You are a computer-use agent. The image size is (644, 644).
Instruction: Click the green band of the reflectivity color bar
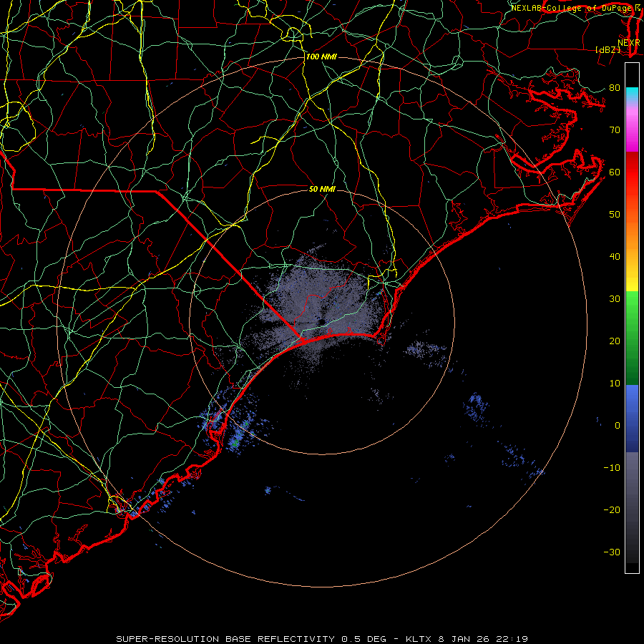[632, 338]
